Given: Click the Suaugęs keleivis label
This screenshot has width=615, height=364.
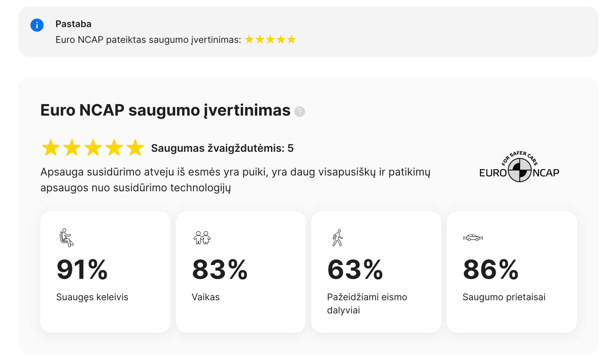Looking at the screenshot, I should (x=92, y=297).
